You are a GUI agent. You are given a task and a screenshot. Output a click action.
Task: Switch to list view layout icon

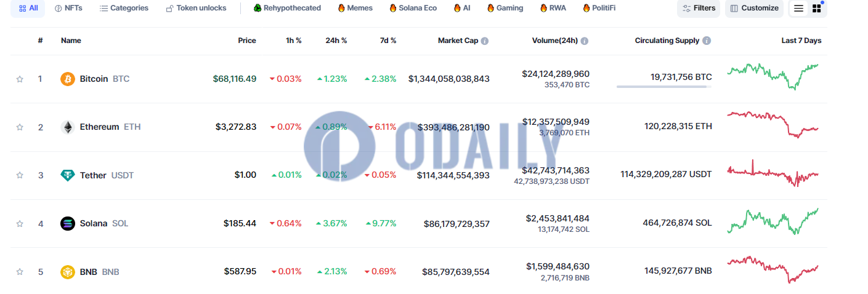798,9
